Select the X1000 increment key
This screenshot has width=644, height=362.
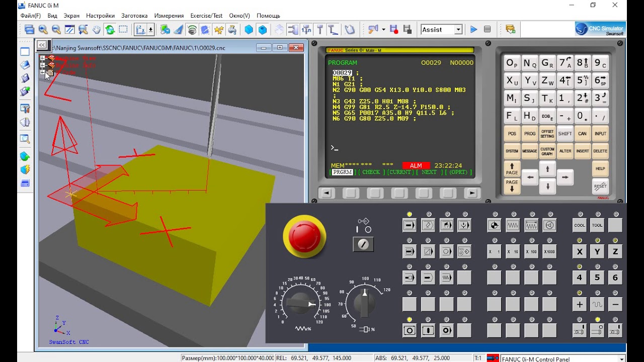[549, 251]
